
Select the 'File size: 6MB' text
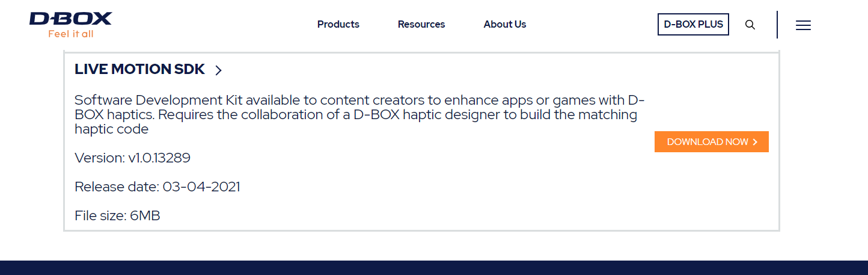coord(117,215)
